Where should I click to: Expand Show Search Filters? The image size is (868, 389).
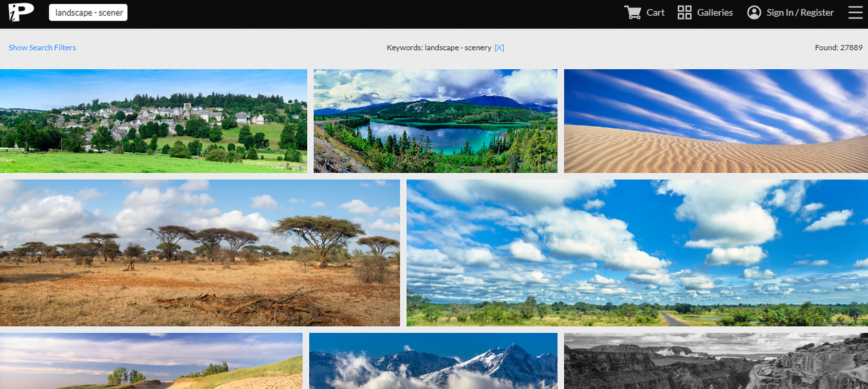tap(42, 47)
